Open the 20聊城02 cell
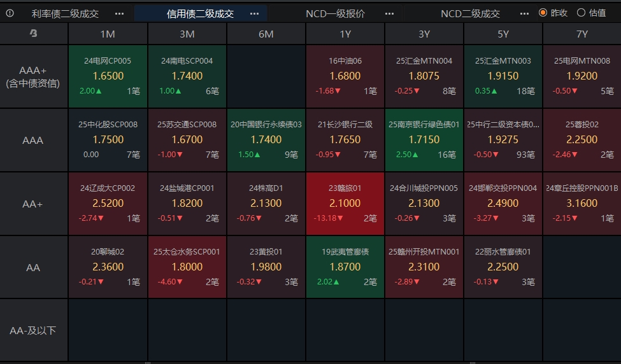Viewport: 621px width, 364px height. 108,267
